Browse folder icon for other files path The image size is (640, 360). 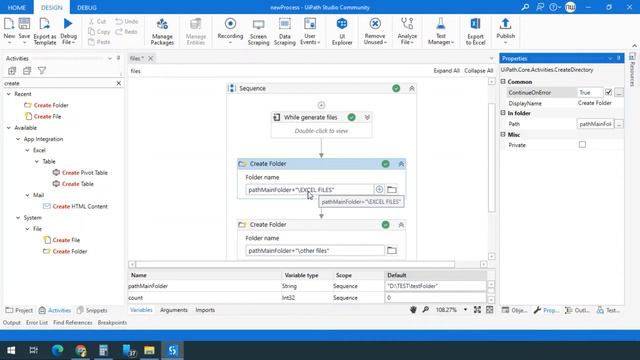click(392, 250)
